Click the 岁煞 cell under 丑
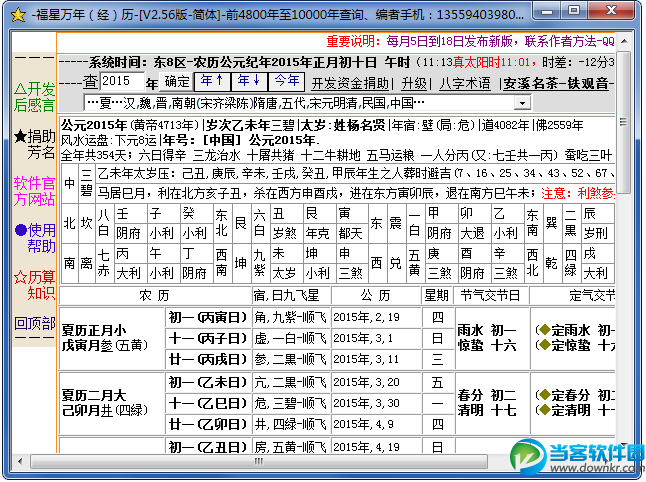 [x=286, y=233]
